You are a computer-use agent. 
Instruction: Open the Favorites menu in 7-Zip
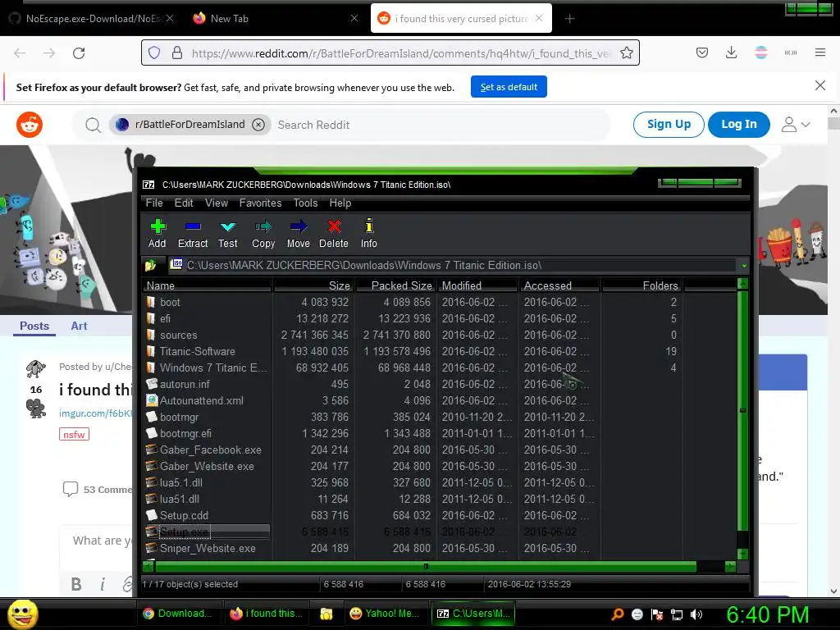point(260,203)
